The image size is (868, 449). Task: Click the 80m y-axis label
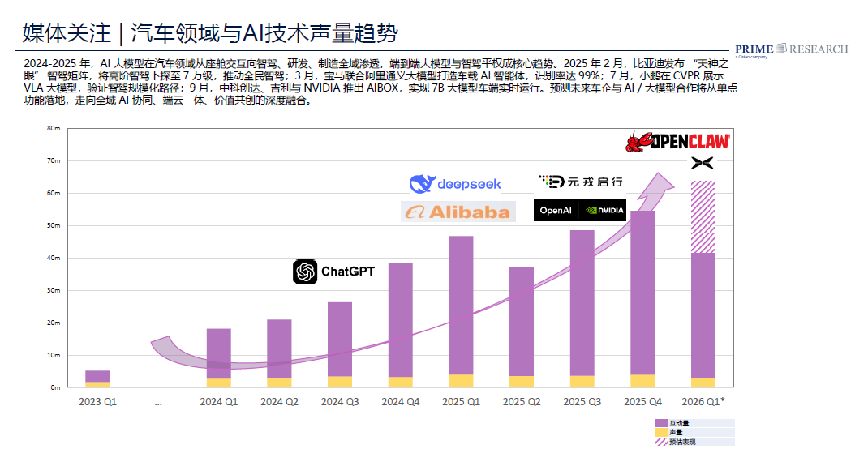tap(54, 128)
